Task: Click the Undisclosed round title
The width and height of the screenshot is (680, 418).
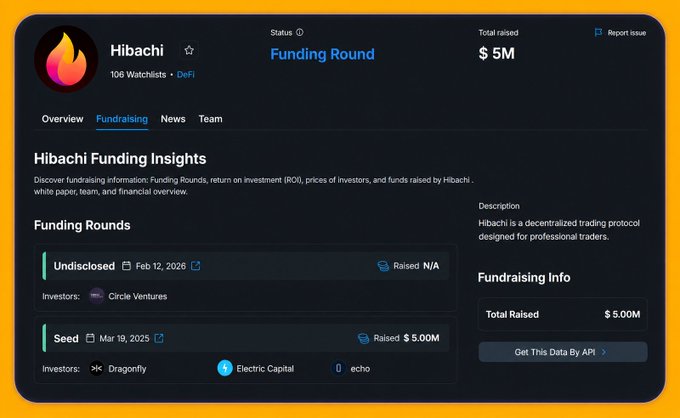Action: [x=84, y=266]
